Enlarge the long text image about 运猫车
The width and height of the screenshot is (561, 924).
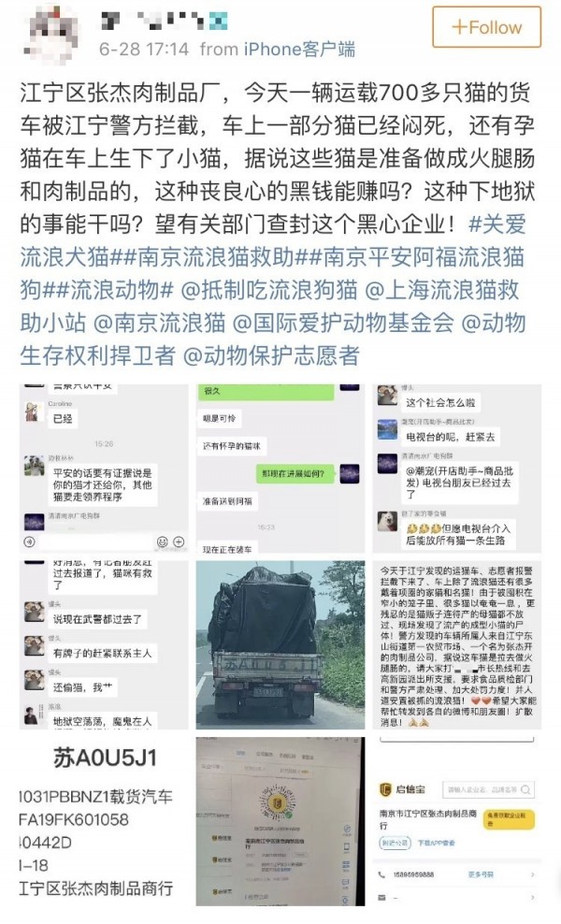click(x=456, y=644)
